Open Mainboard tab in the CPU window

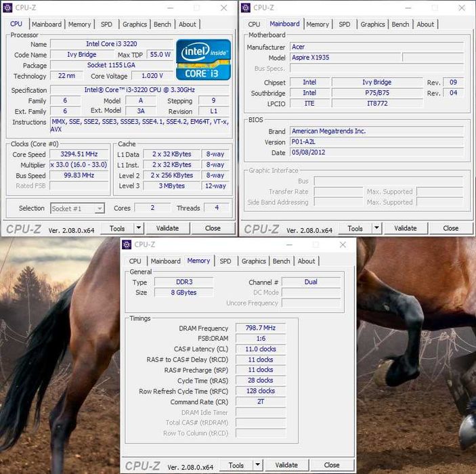pyautogui.click(x=47, y=24)
